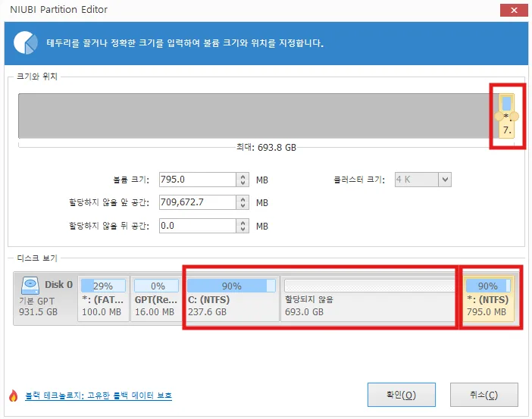The width and height of the screenshot is (532, 419).
Task: Increase volume size with up spinner arrow
Action: [243, 177]
